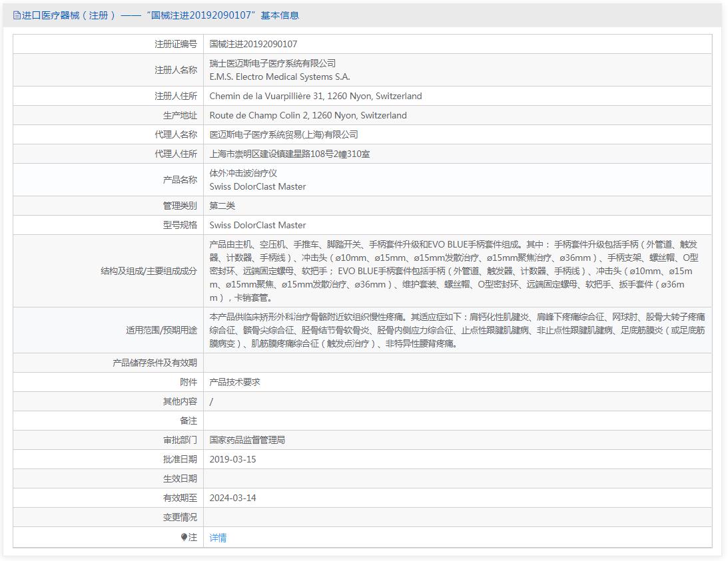Click the Route de Champ Colin 2 address

point(308,115)
